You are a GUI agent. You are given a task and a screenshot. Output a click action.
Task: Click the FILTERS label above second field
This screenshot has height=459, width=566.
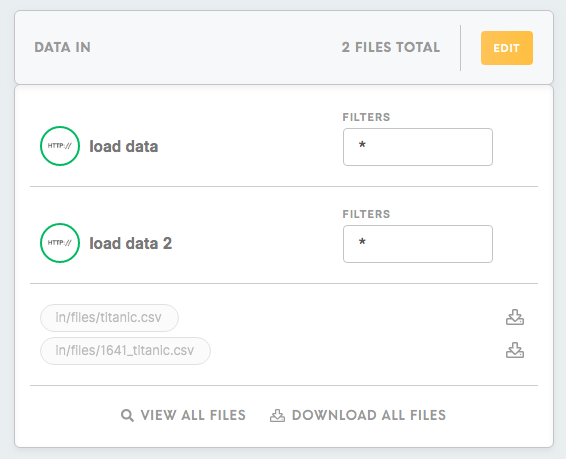pos(366,214)
